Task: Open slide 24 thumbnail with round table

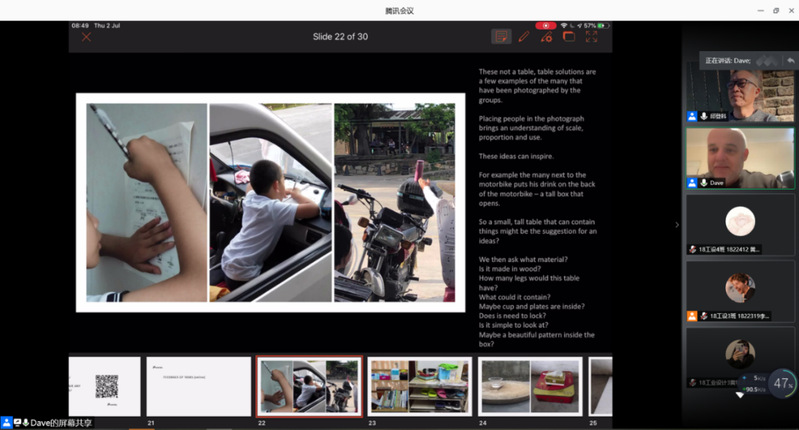Action: tap(529, 386)
